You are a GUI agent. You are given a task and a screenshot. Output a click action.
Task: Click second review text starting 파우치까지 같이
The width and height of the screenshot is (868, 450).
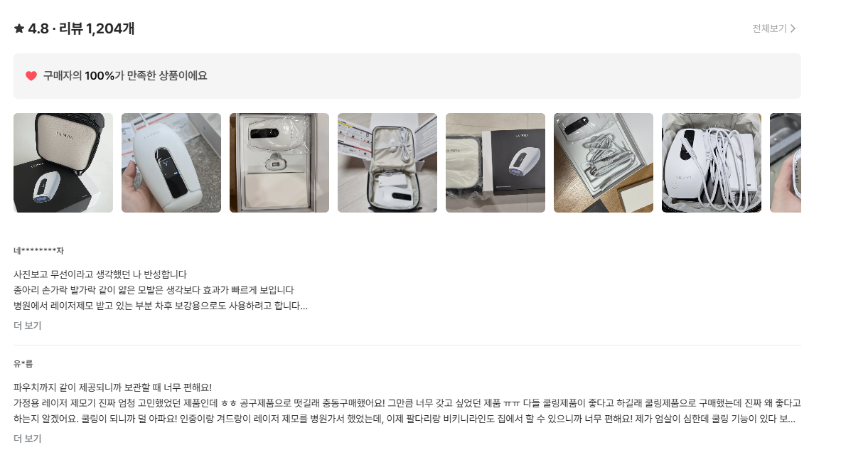[x=407, y=403]
